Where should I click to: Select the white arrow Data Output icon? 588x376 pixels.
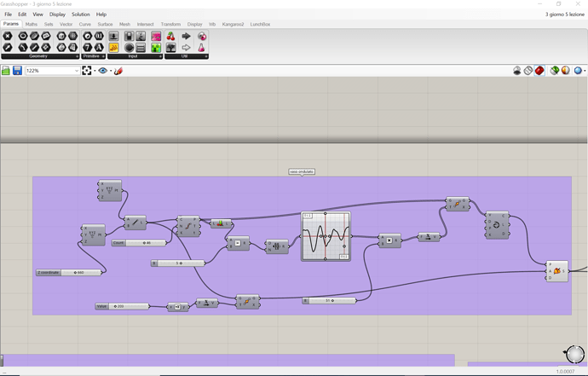coord(187,48)
